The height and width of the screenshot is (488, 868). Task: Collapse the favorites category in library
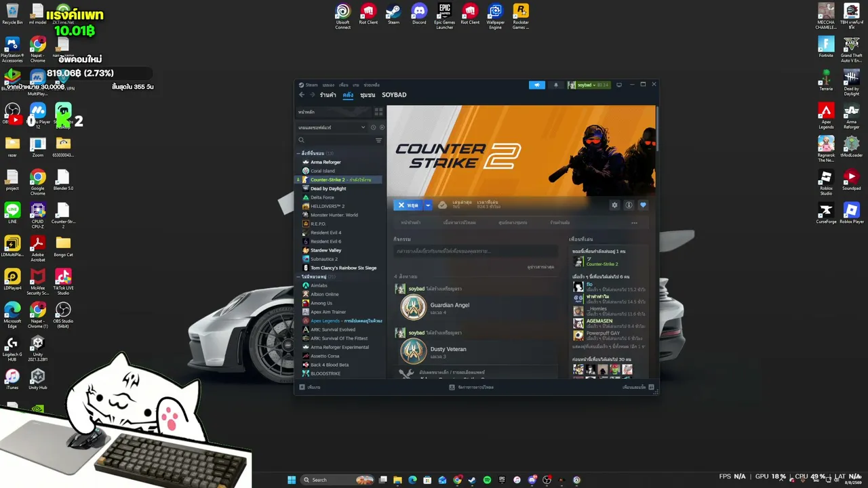298,153
